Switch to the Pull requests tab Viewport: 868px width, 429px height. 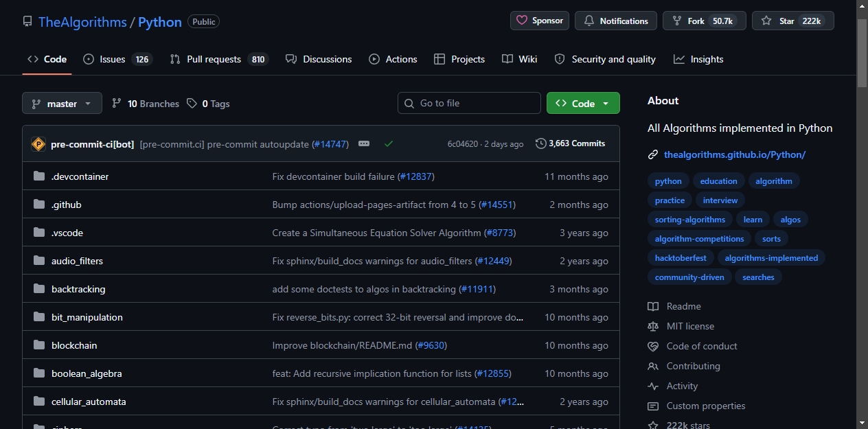[x=218, y=59]
